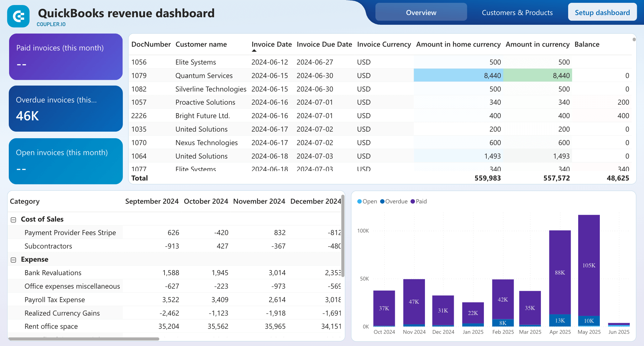
Task: Click the Dec 2024 31K bar
Action: pyautogui.click(x=443, y=310)
